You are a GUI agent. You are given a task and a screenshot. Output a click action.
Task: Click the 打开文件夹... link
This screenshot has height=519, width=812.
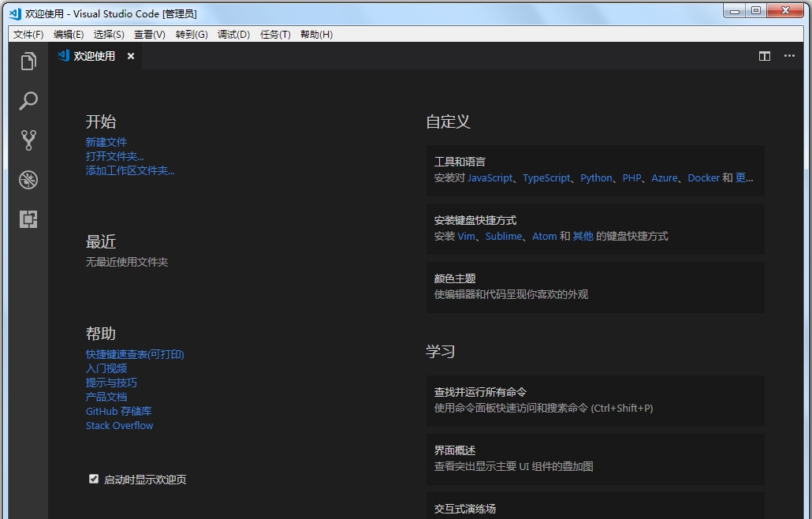(x=114, y=156)
